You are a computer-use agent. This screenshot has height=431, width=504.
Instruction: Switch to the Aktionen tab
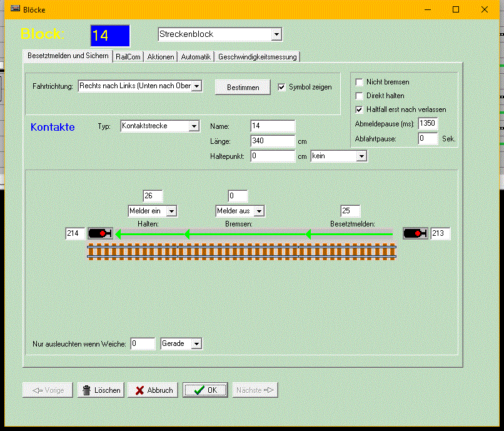click(x=161, y=57)
